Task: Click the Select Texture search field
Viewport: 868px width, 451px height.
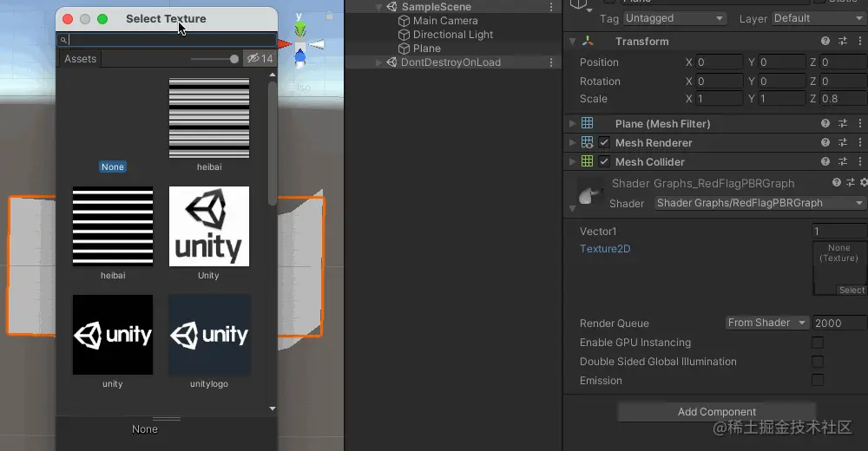Action: pos(167,40)
